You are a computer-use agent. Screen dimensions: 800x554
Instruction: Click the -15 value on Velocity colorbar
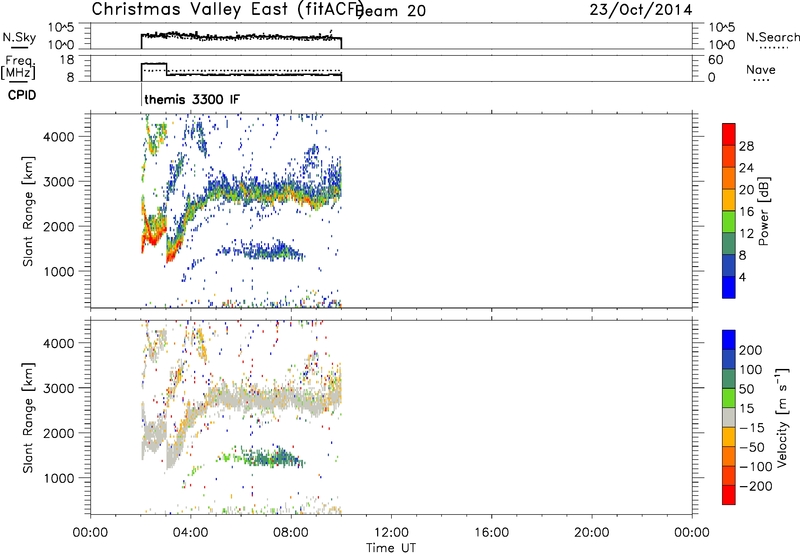(752, 427)
